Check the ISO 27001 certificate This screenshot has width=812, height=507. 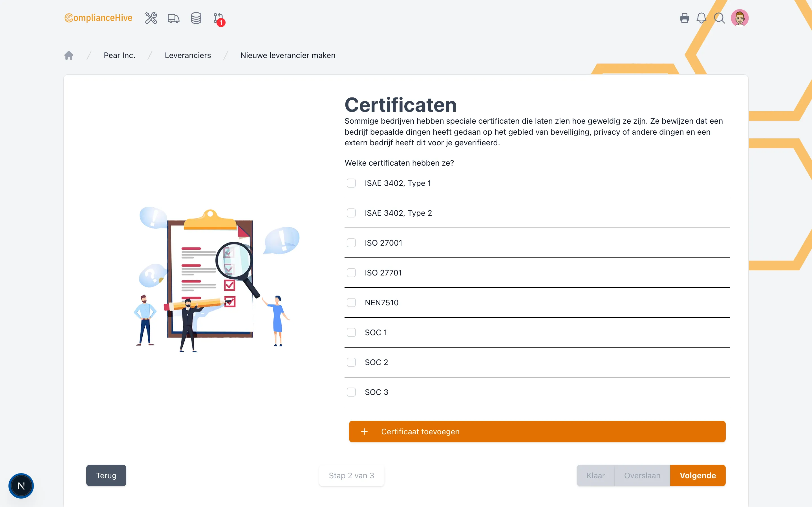point(351,243)
